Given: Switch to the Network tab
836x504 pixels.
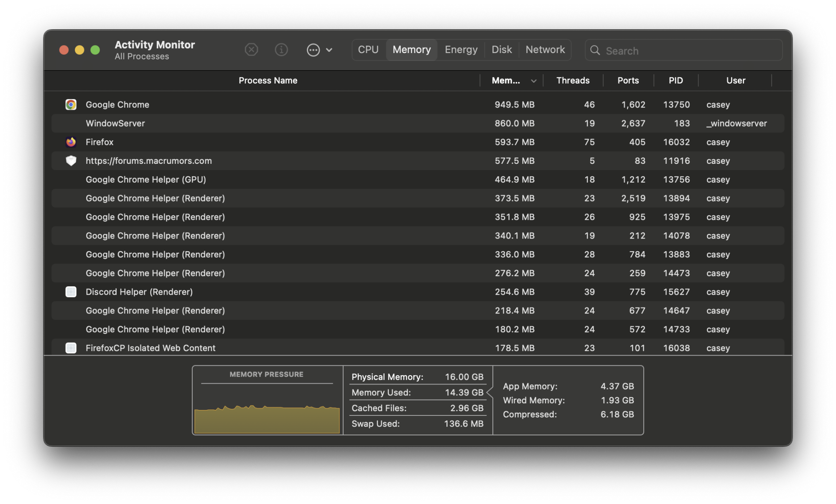Looking at the screenshot, I should 545,50.
